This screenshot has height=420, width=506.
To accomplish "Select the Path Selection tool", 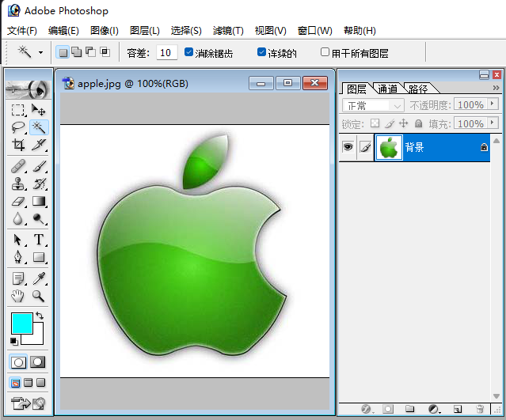I will pyautogui.click(x=17, y=240).
